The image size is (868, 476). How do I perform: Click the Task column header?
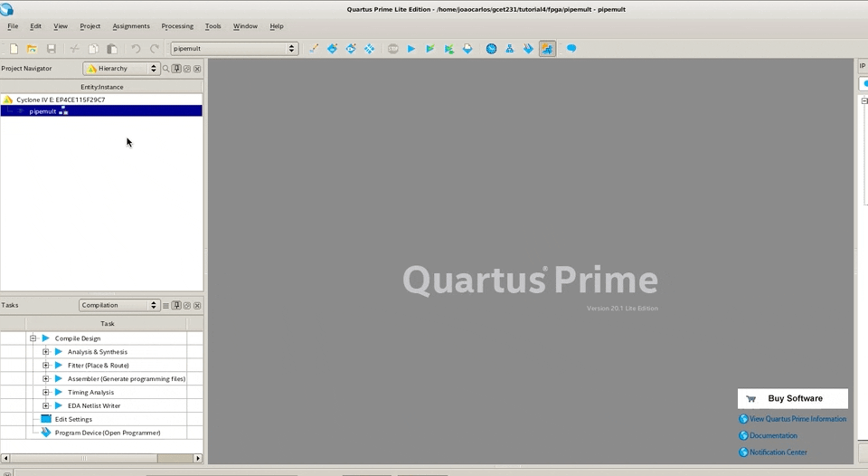[107, 324]
